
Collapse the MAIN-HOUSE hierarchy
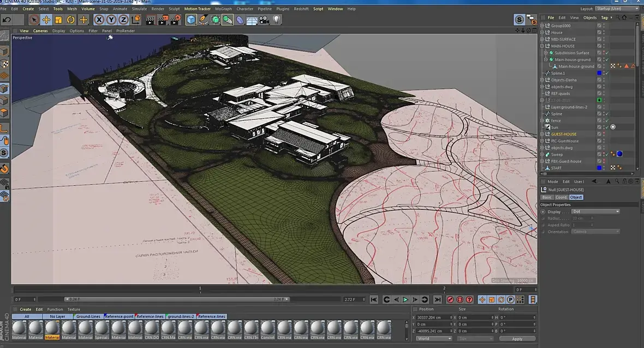click(x=542, y=46)
